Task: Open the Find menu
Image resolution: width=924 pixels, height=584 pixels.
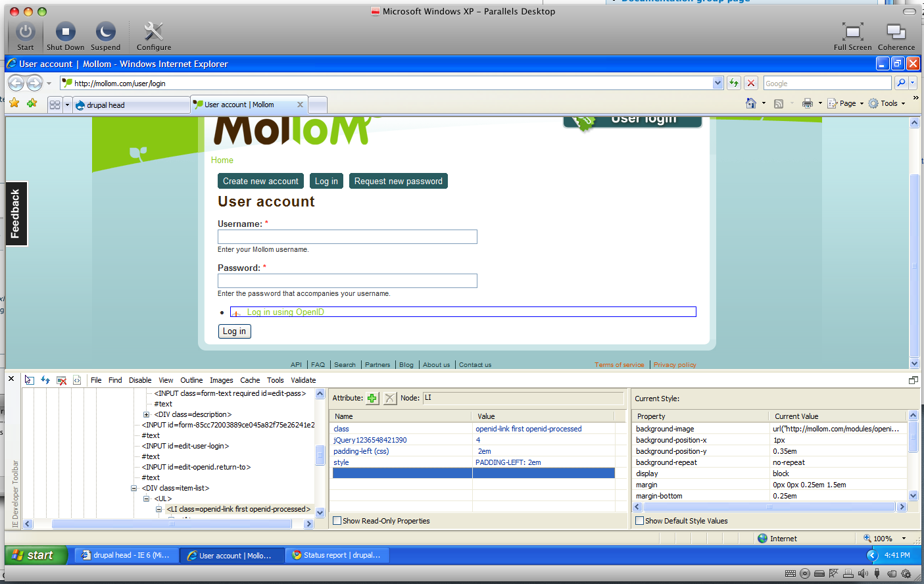Action: (115, 380)
